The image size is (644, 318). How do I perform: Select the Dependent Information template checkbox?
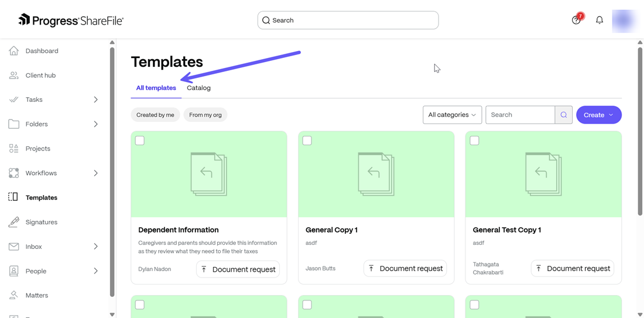click(x=140, y=141)
